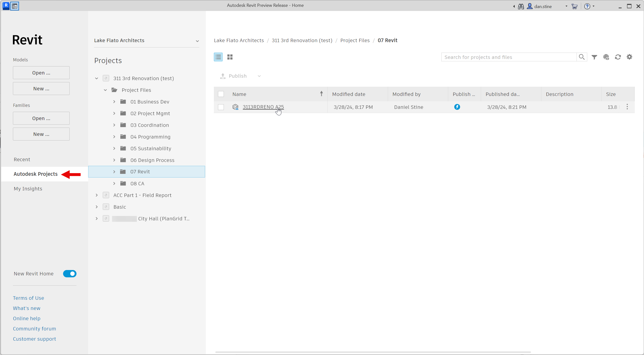Click the Revit application logo icon
This screenshot has height=355, width=644.
tap(6, 6)
